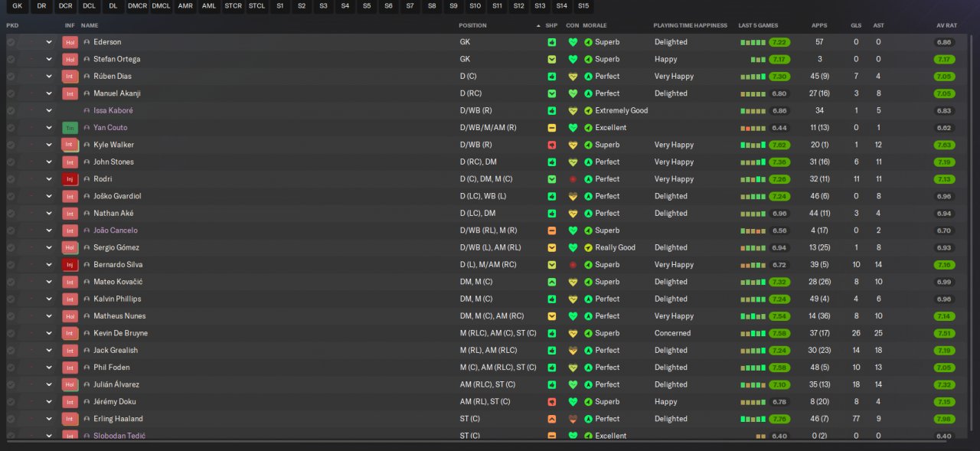
Task: Open the selection dropdown for Phil Foden
Action: pos(49,368)
